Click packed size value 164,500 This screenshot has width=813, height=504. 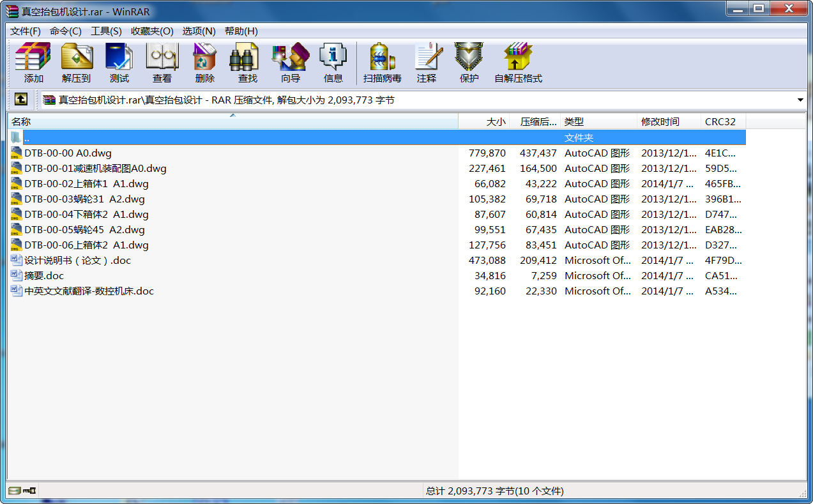[x=538, y=169]
